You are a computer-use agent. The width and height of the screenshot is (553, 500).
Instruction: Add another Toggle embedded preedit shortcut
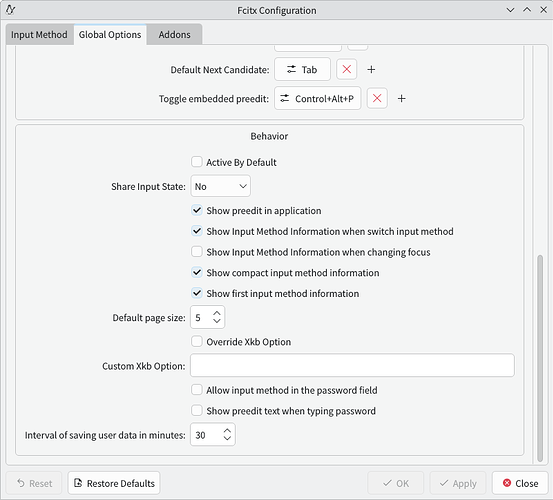pyautogui.click(x=401, y=98)
